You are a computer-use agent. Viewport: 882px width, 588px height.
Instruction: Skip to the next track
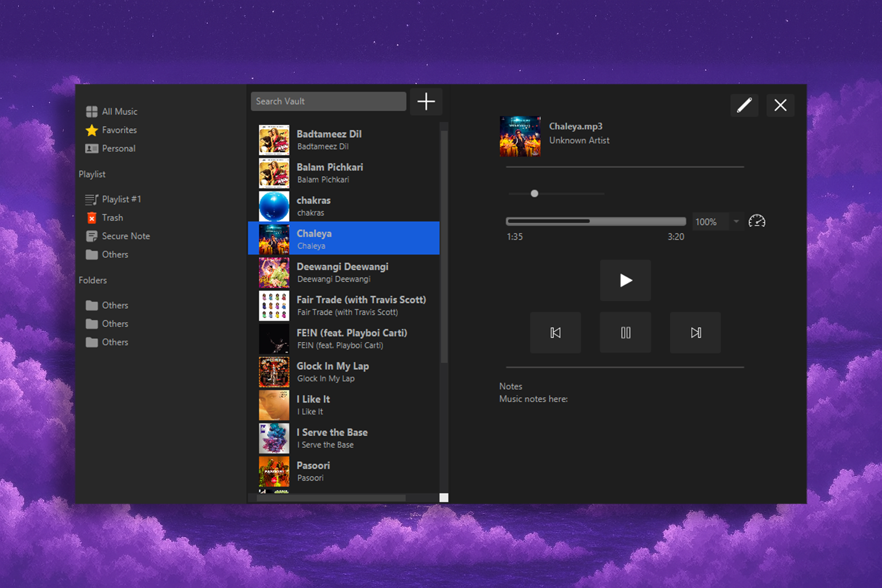point(695,332)
